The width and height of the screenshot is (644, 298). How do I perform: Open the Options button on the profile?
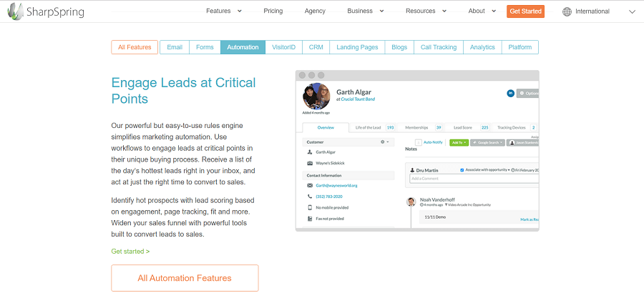coord(528,93)
